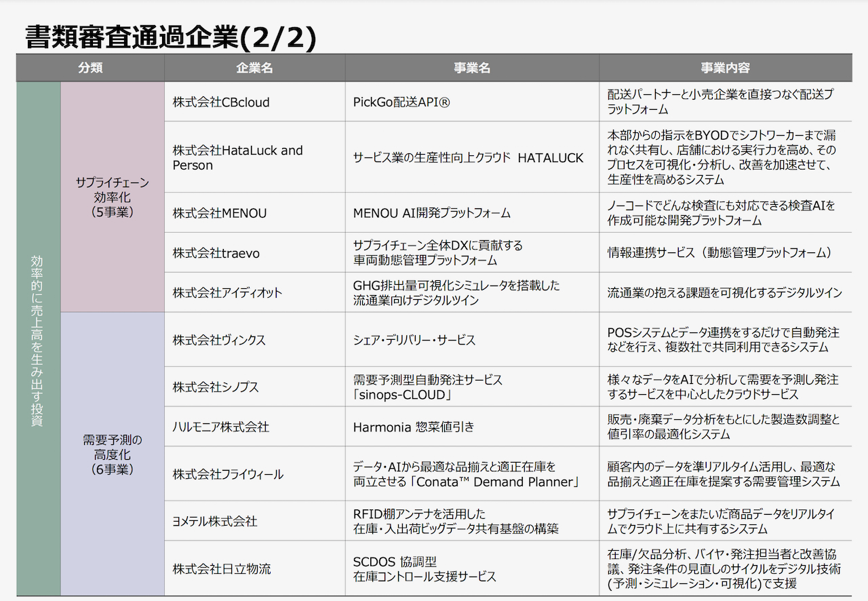Select company name 株式会社日立物流

222,568
